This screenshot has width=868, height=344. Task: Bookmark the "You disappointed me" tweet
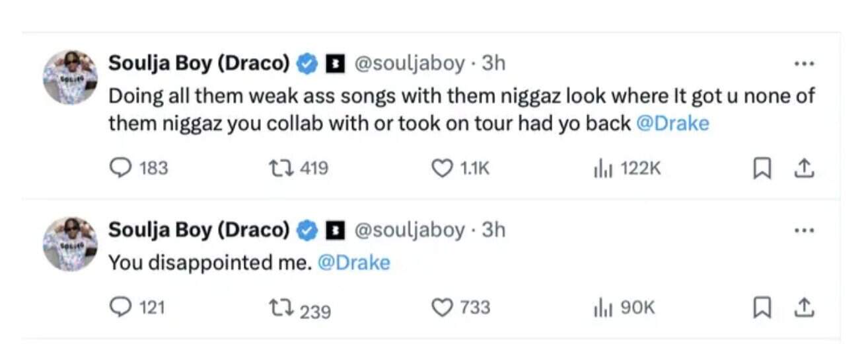point(762,308)
